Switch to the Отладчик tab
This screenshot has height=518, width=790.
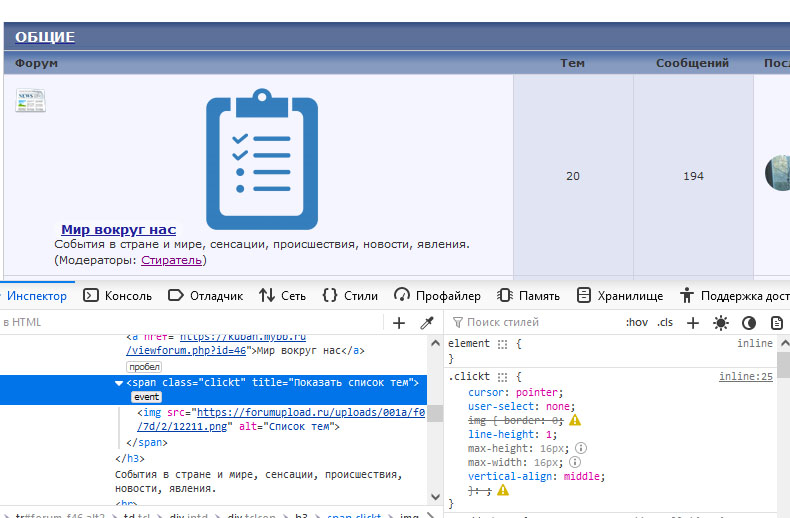point(205,296)
